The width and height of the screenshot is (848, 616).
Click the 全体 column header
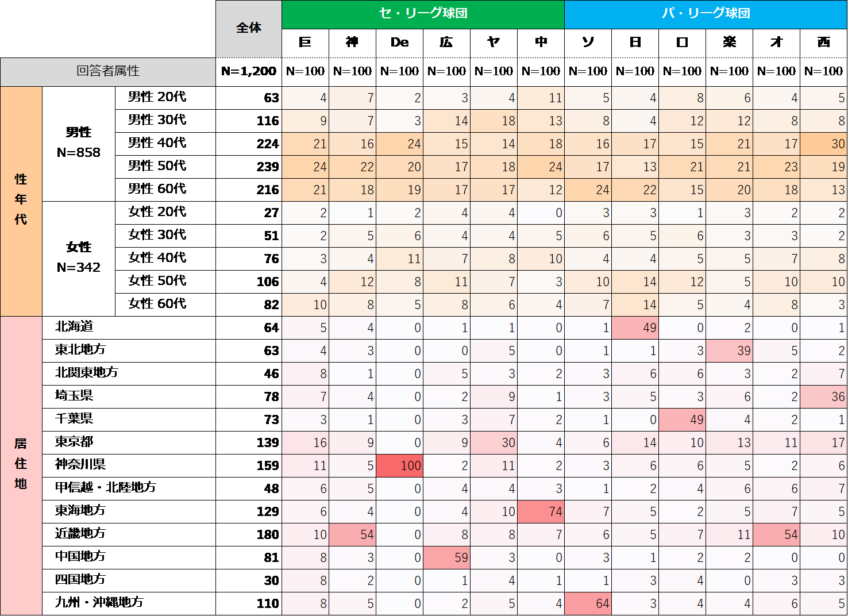(248, 28)
